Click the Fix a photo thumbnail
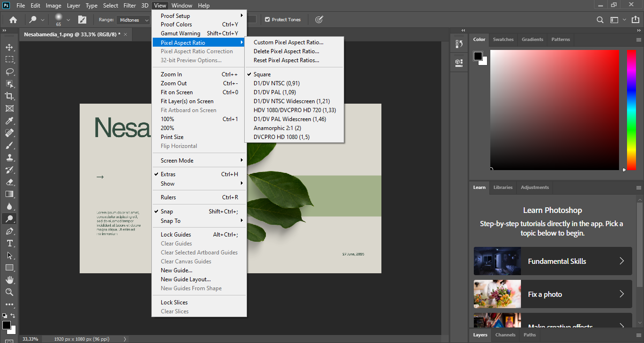This screenshot has width=644, height=343. 497,294
